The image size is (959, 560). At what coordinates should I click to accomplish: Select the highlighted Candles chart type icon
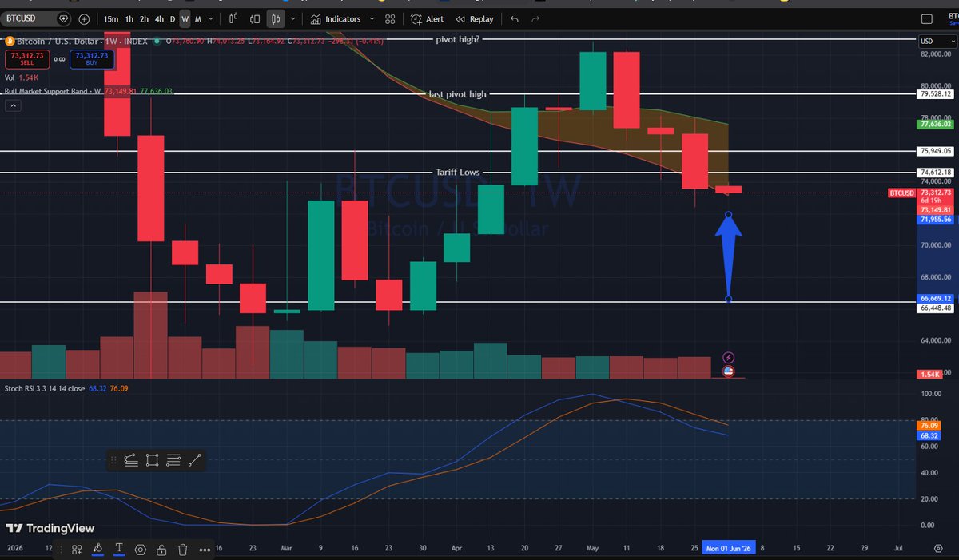click(275, 18)
